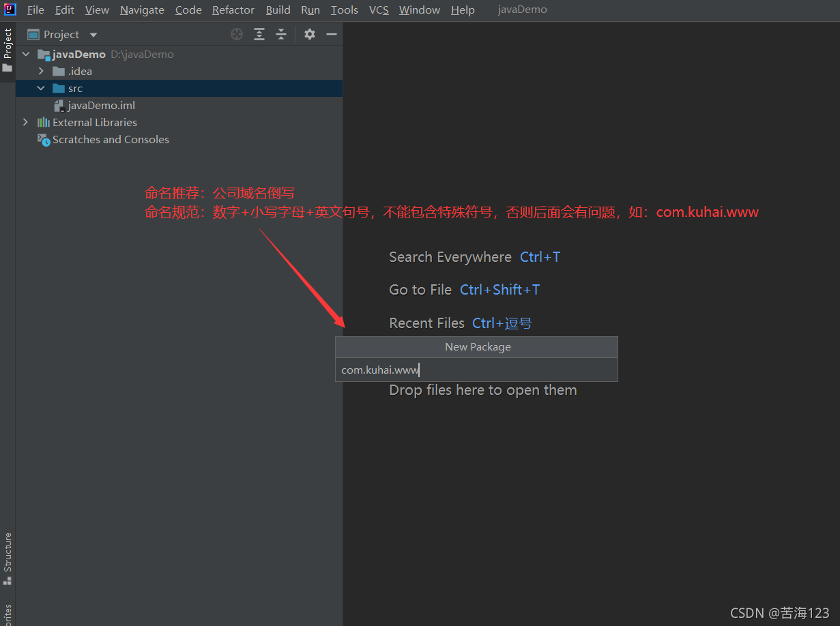
Task: Open the Refactor menu
Action: (x=233, y=10)
